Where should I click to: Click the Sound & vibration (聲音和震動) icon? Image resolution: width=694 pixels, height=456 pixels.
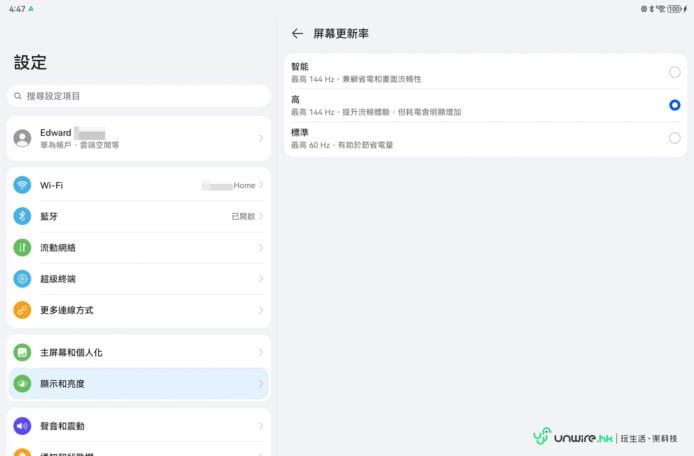(x=22, y=426)
